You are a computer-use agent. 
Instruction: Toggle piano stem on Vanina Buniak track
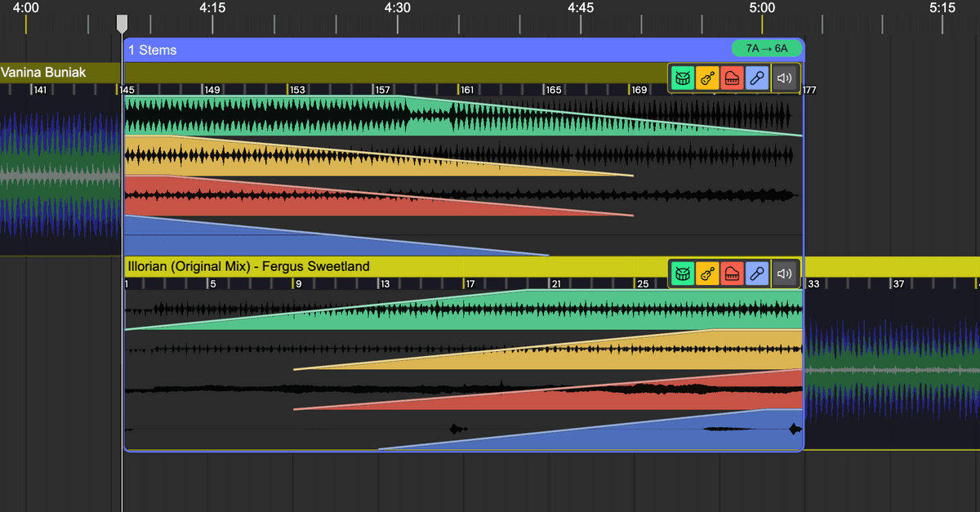733,78
